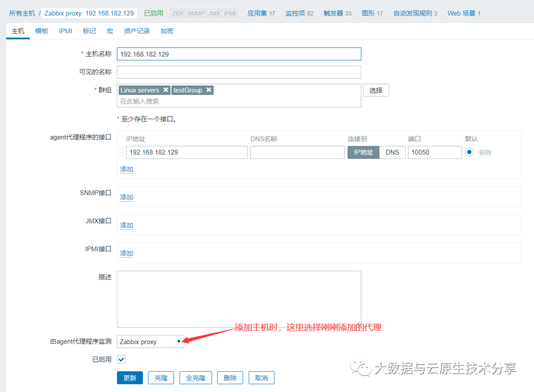Remove the Linux servers group tag
534x392 pixels.
(166, 90)
